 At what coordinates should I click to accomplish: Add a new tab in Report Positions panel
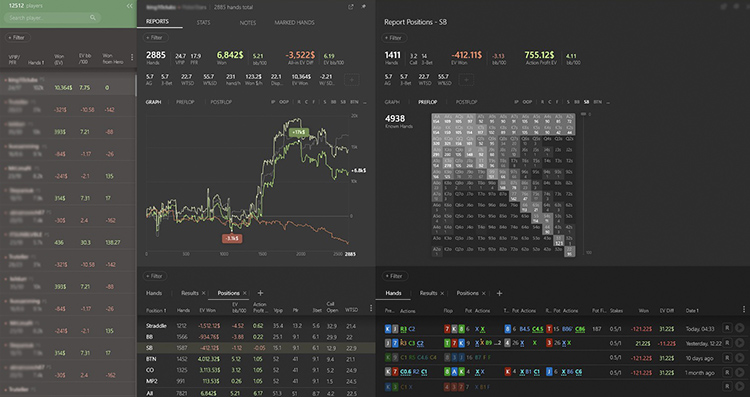point(499,293)
